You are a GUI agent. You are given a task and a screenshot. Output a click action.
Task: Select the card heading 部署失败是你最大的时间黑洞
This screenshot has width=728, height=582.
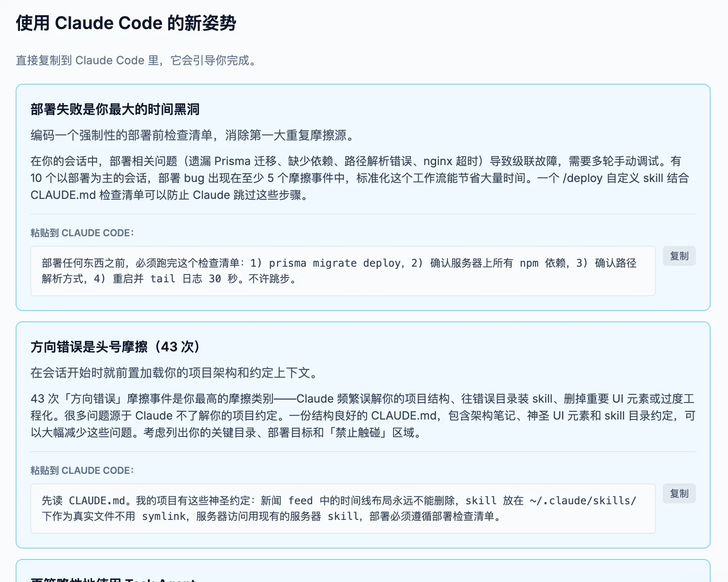coord(115,110)
